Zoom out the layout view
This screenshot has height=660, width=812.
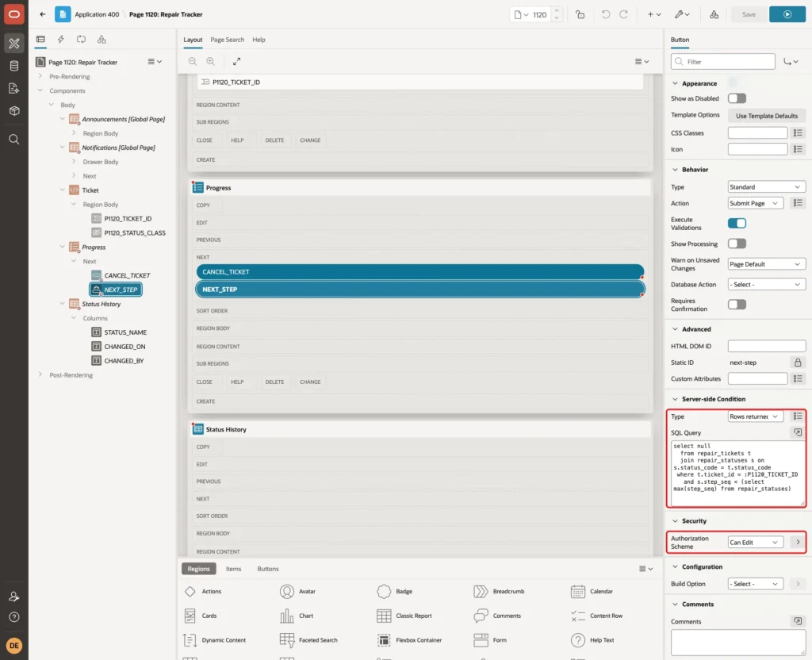pos(193,61)
